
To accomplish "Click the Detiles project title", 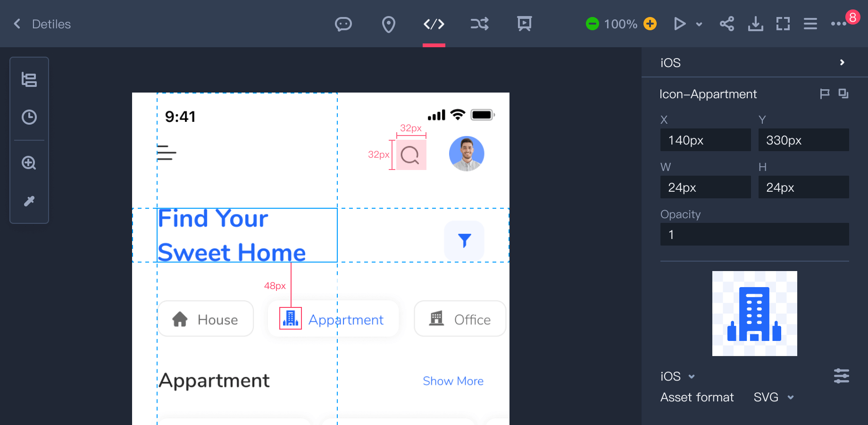I will click(x=51, y=24).
